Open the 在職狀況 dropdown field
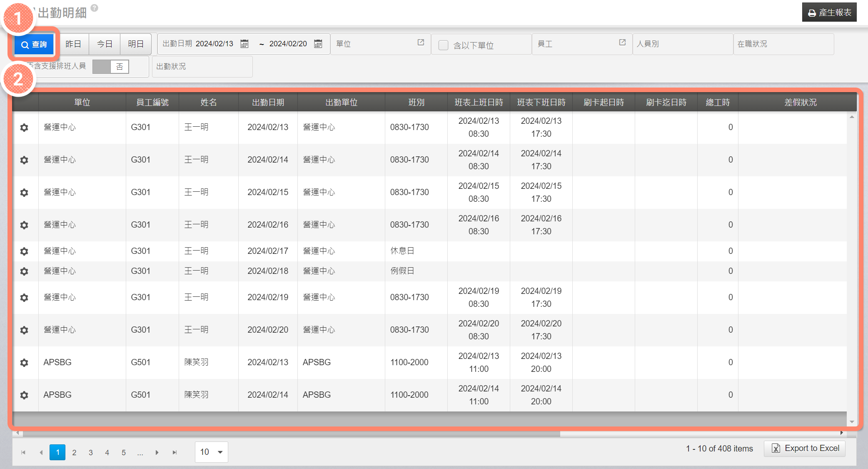 coord(783,44)
